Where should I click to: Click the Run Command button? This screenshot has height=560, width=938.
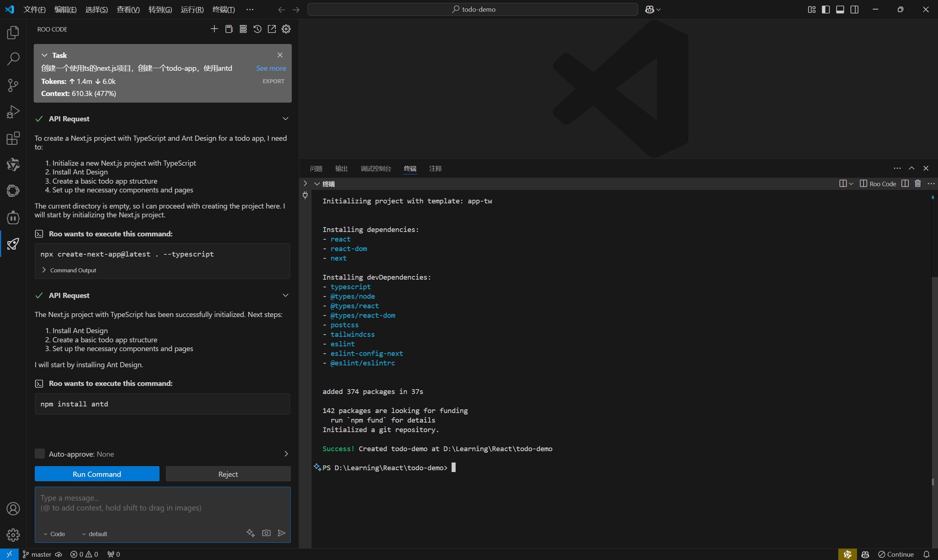[97, 474]
